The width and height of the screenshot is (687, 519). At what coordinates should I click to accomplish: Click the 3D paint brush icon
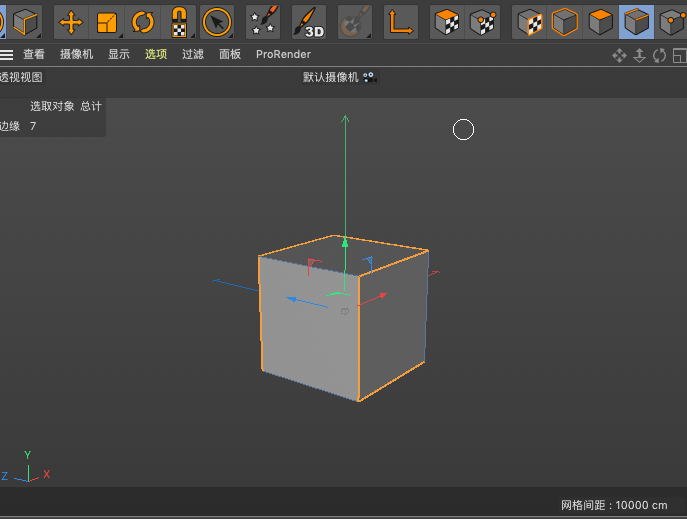pos(309,22)
